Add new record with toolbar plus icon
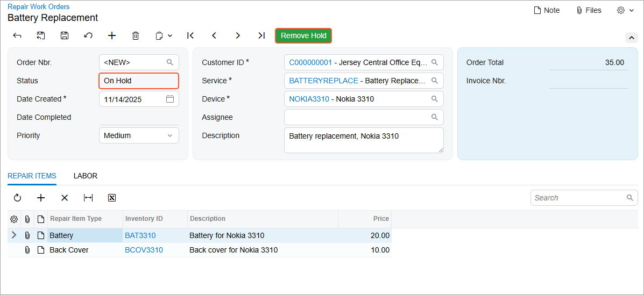644x295 pixels. click(x=112, y=35)
